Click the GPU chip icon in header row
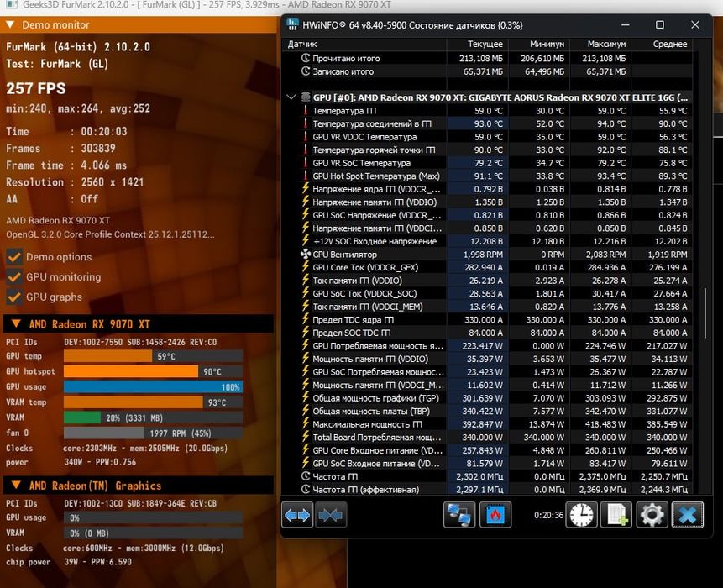 [x=306, y=97]
